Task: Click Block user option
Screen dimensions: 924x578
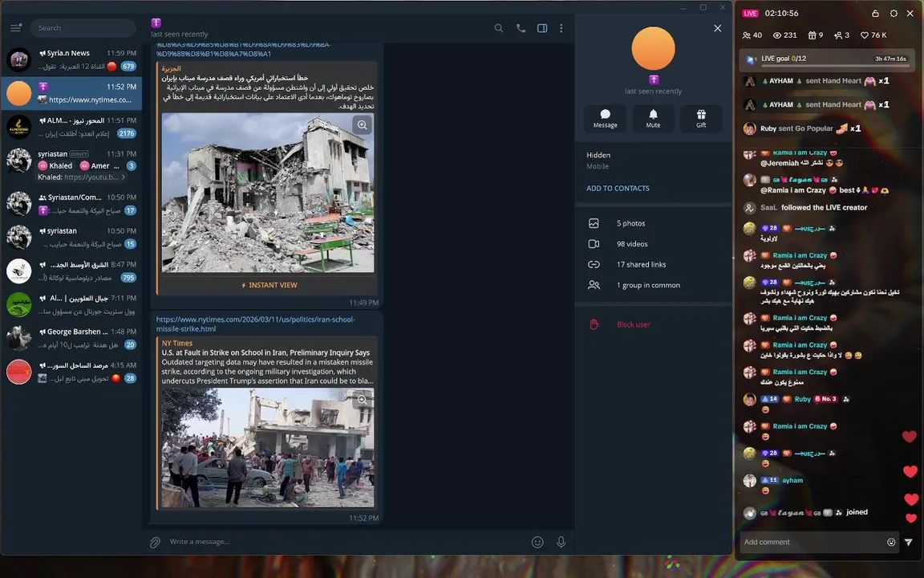Action: (653, 324)
